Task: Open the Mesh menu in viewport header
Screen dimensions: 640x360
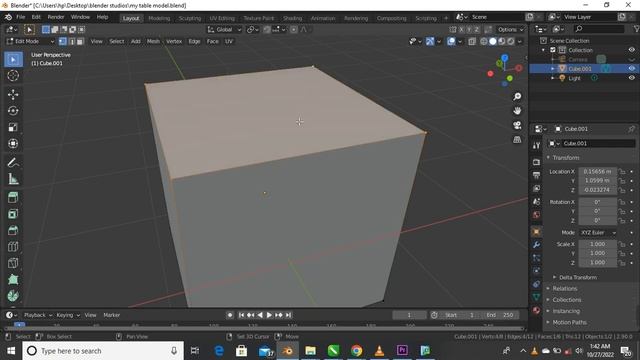Action: 153,41
